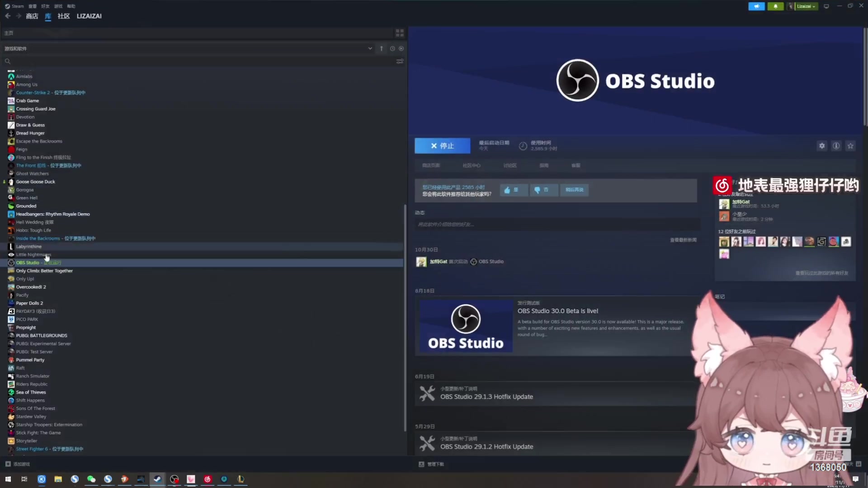The width and height of the screenshot is (868, 488).
Task: Open the Steam taskbar icon
Action: tap(157, 479)
